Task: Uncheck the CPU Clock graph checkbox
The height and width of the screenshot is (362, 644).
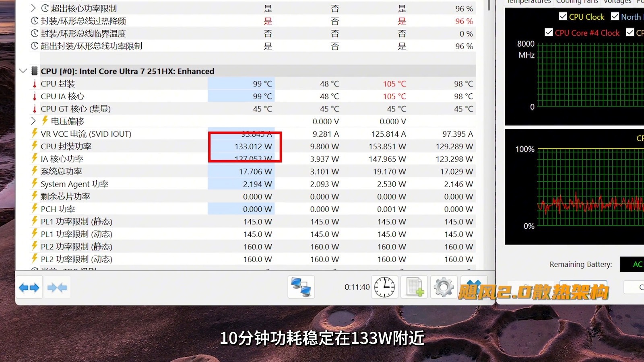Action: pyautogui.click(x=563, y=16)
